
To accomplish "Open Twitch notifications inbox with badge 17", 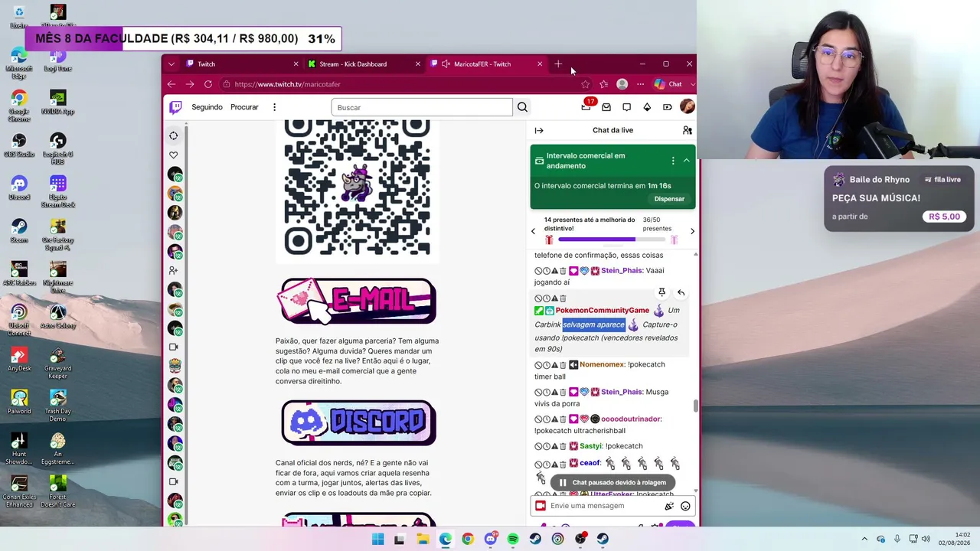I will [586, 106].
